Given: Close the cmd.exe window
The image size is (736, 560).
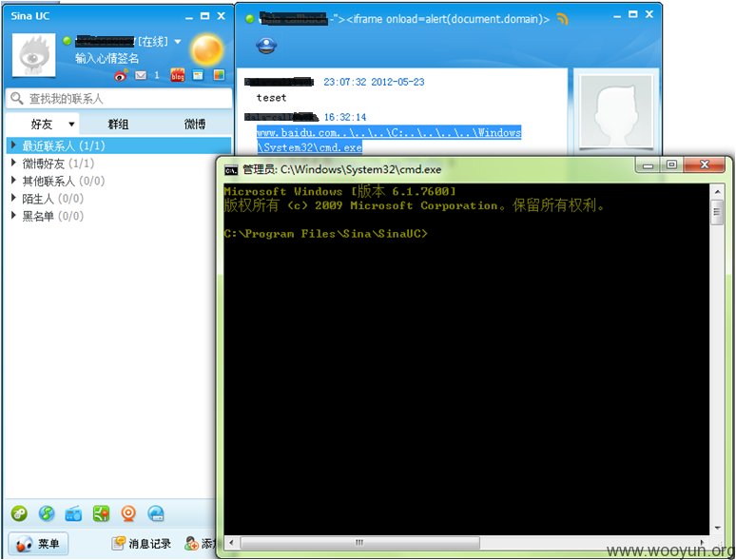Looking at the screenshot, I should coord(705,164).
